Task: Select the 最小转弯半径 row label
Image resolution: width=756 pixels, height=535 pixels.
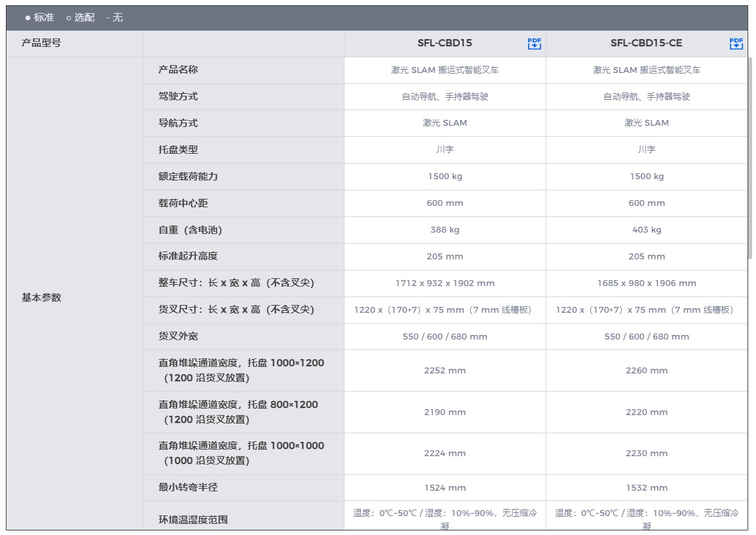Action: [188, 487]
